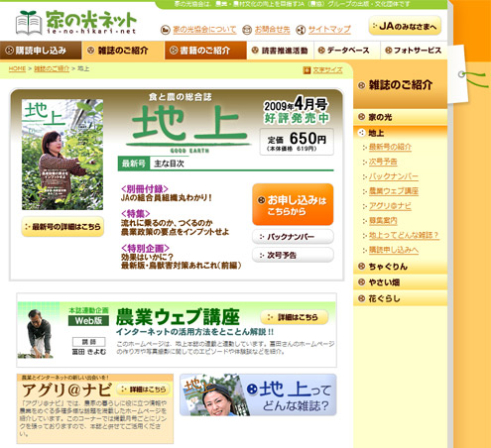Expand やさい畑 in sidebar menu
This screenshot has width=491, height=448.
click(400, 282)
